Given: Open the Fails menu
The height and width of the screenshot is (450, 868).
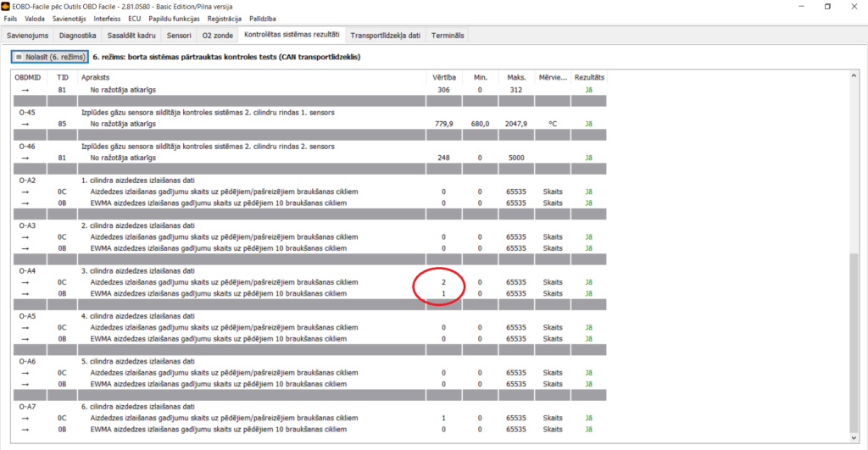Looking at the screenshot, I should point(11,18).
